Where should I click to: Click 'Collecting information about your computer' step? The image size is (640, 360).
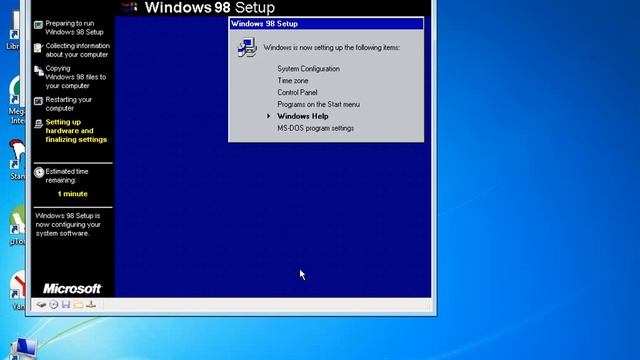tap(78, 50)
